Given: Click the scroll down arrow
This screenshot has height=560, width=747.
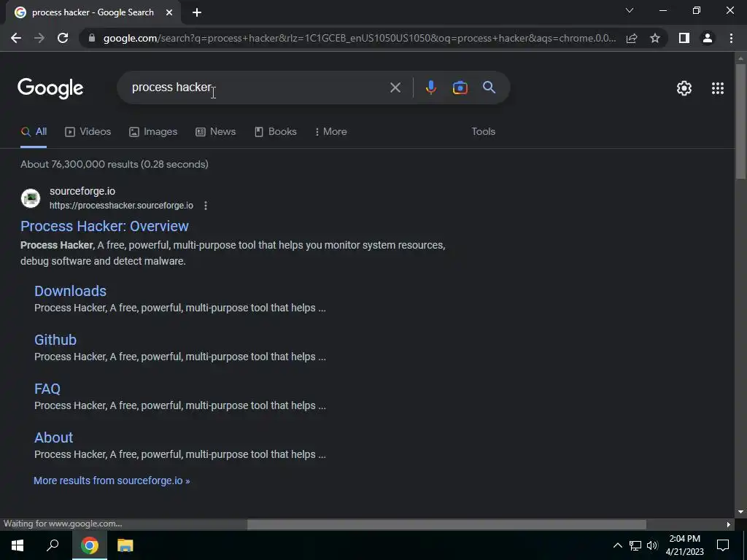Looking at the screenshot, I should click(740, 513).
